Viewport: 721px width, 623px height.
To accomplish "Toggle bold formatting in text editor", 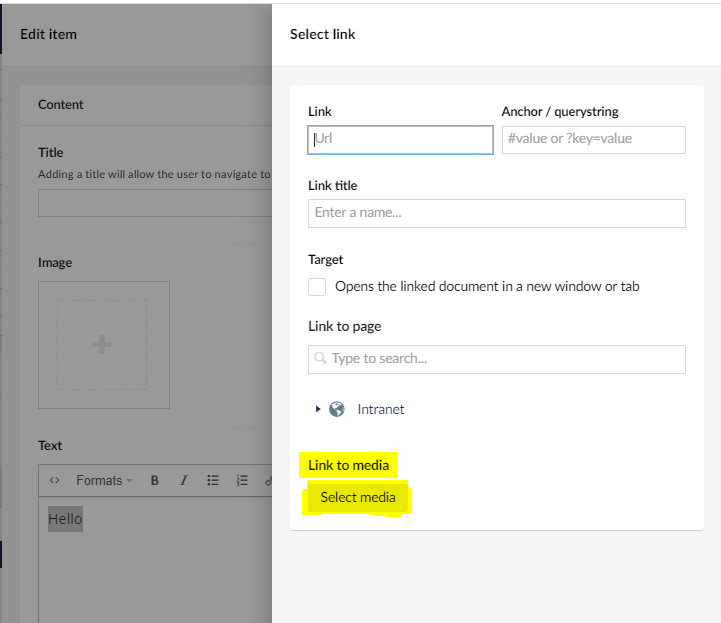I will click(x=155, y=481).
